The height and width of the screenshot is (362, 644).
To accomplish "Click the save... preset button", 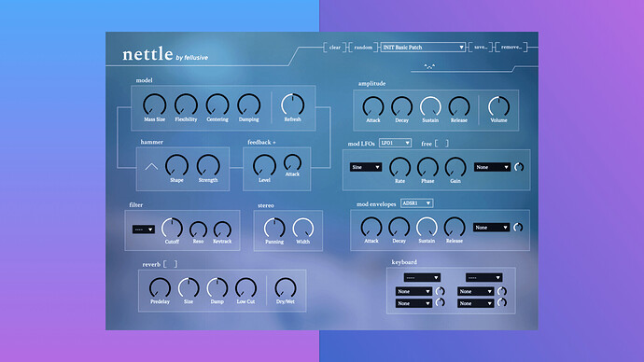I will tap(481, 48).
